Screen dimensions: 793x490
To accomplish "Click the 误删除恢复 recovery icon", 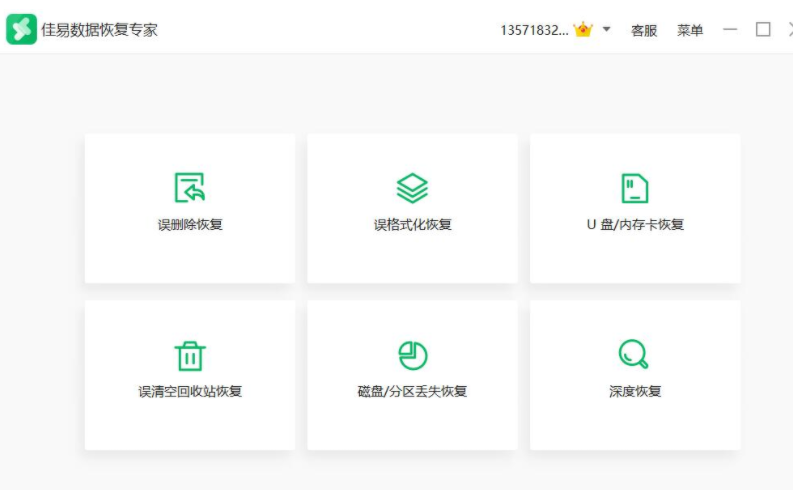I will pyautogui.click(x=190, y=188).
